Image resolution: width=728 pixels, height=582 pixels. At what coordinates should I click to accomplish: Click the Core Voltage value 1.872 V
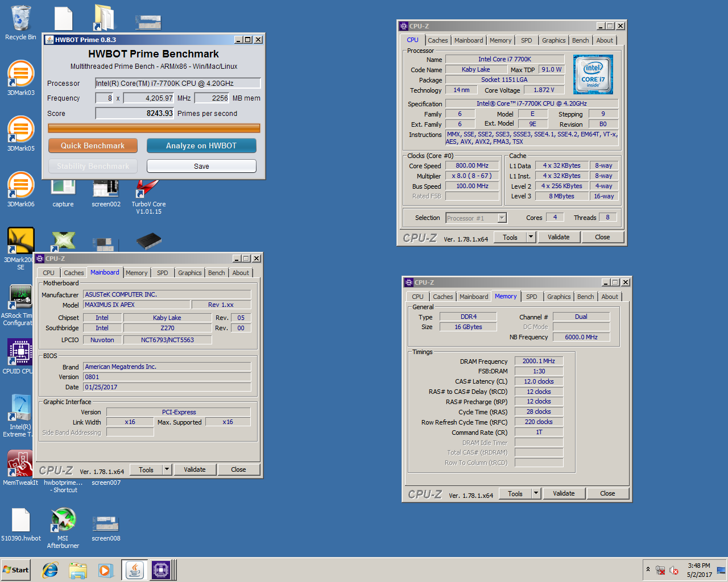[544, 90]
